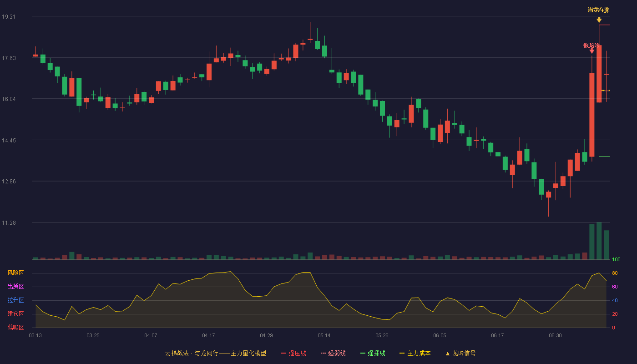Click the yellow dashed 主力成本 line on chart
This screenshot has height=364, width=637.
pos(606,91)
